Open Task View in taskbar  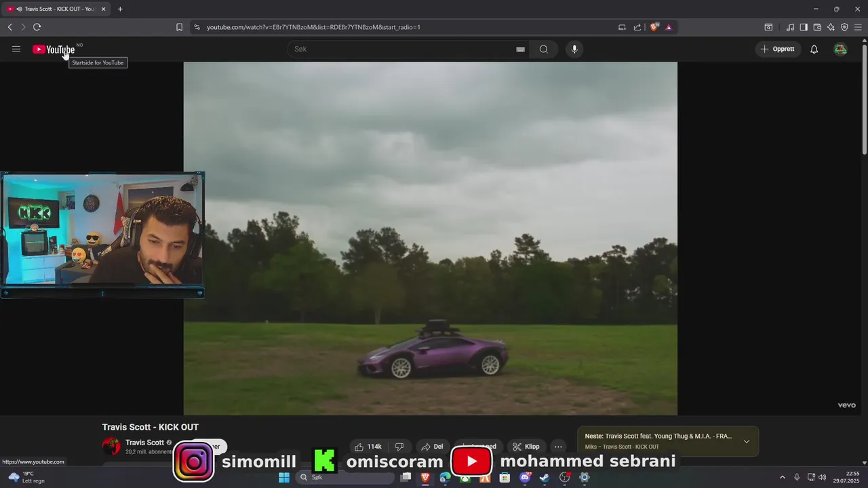(x=406, y=477)
